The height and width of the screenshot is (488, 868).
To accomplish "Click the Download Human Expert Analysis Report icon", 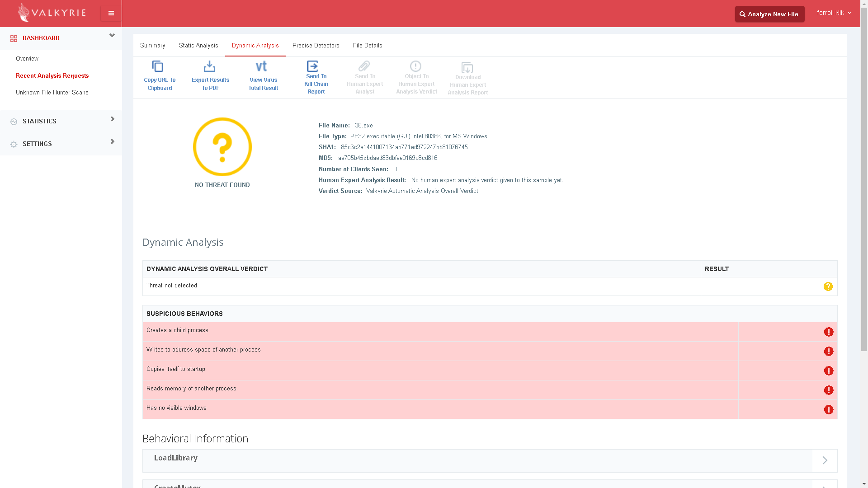I will (467, 68).
